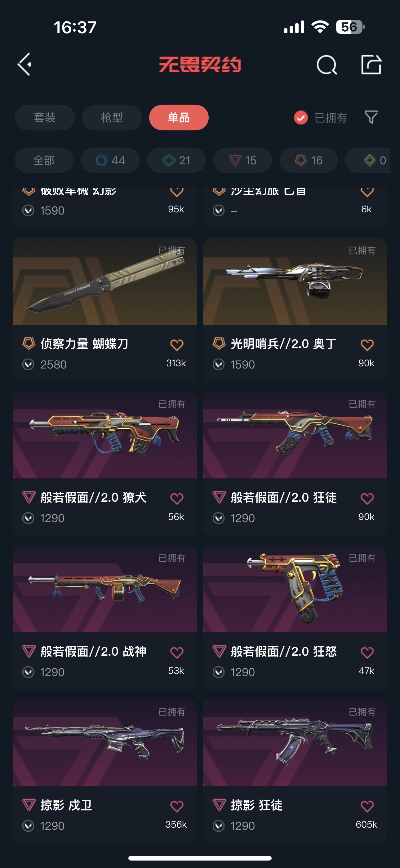Select the 全部 filter chip
The width and height of the screenshot is (400, 868).
[44, 160]
